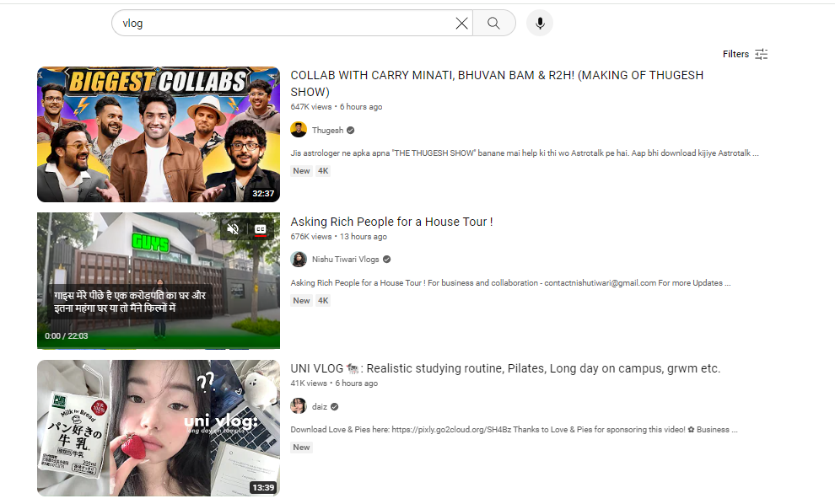The image size is (835, 504).
Task: Click the 4K badge under Thugesh video
Action: click(323, 171)
